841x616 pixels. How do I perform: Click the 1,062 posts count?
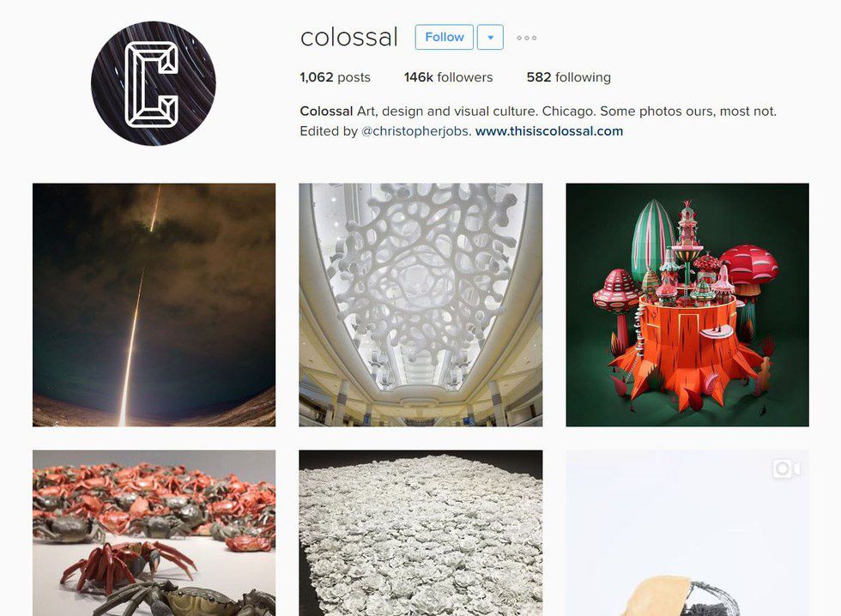click(x=336, y=77)
